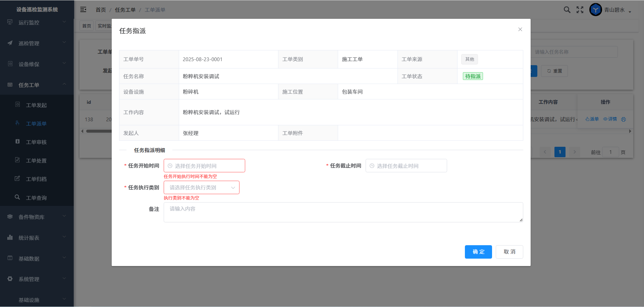
Task: Click the 取消 cancel button
Action: pos(509,252)
